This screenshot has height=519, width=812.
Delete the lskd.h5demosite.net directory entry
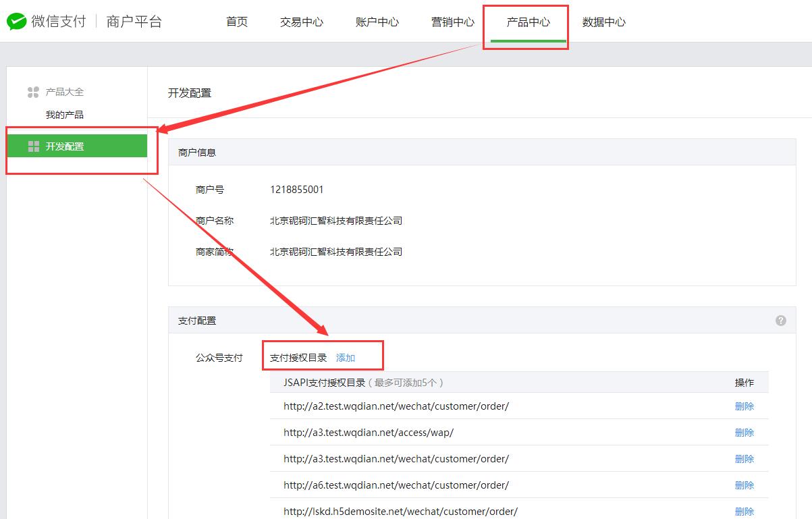[745, 512]
